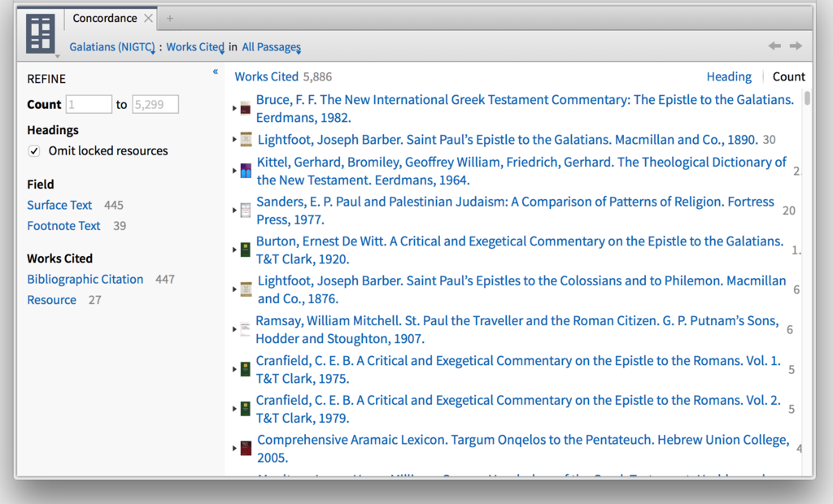The height and width of the screenshot is (504, 833).
Task: Click the Count minimum input field
Action: point(89,104)
